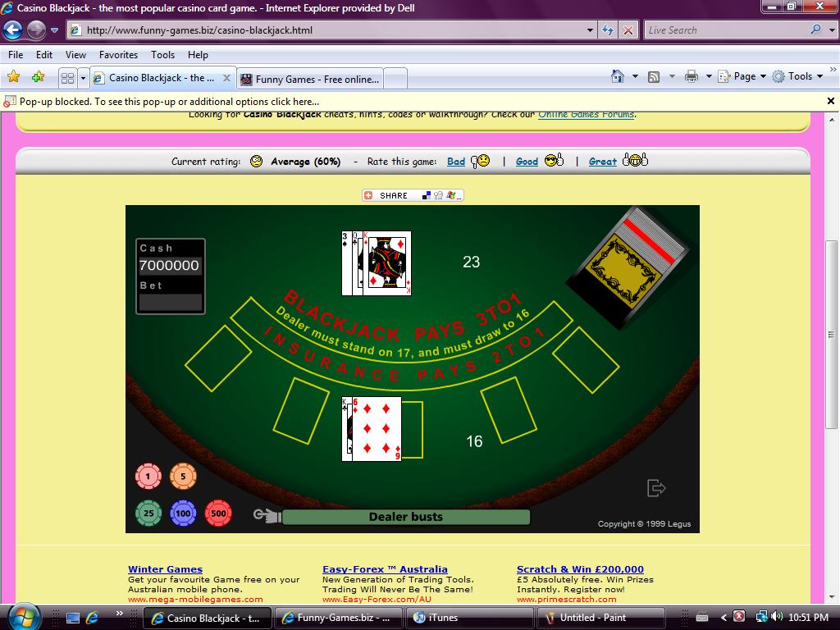The width and height of the screenshot is (840, 630).
Task: Click the exit game door icon
Action: tap(655, 488)
